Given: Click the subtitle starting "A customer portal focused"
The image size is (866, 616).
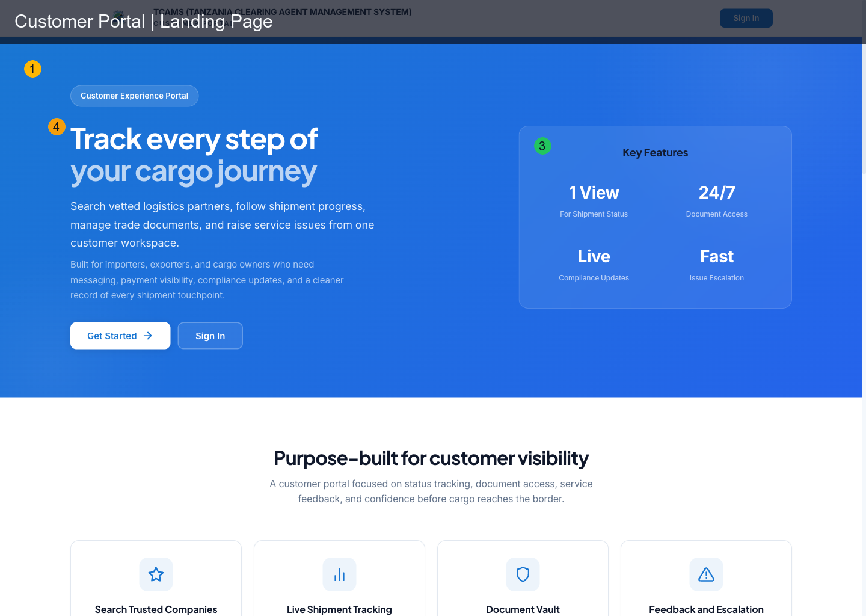Looking at the screenshot, I should point(431,491).
